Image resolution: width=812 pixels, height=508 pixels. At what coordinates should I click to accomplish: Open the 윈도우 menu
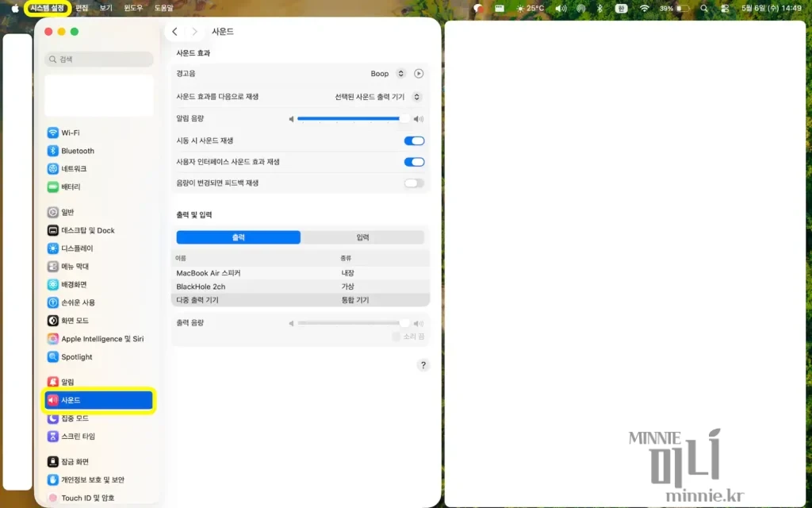[133, 8]
